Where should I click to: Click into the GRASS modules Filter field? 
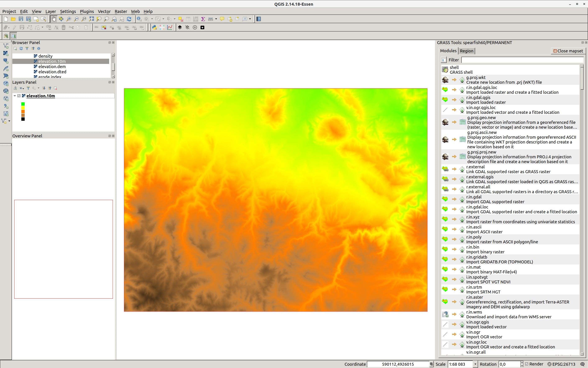pyautogui.click(x=523, y=60)
